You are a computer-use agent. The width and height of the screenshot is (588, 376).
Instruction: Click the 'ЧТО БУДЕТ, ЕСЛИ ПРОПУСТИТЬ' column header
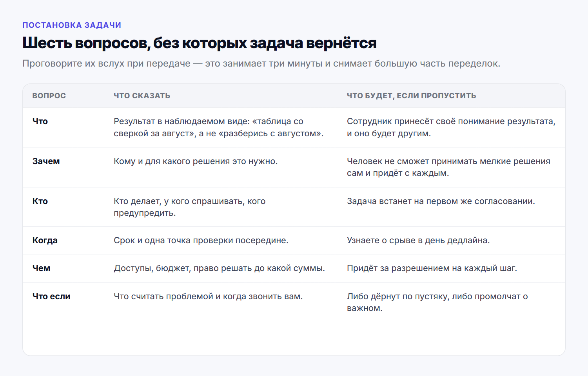(412, 96)
